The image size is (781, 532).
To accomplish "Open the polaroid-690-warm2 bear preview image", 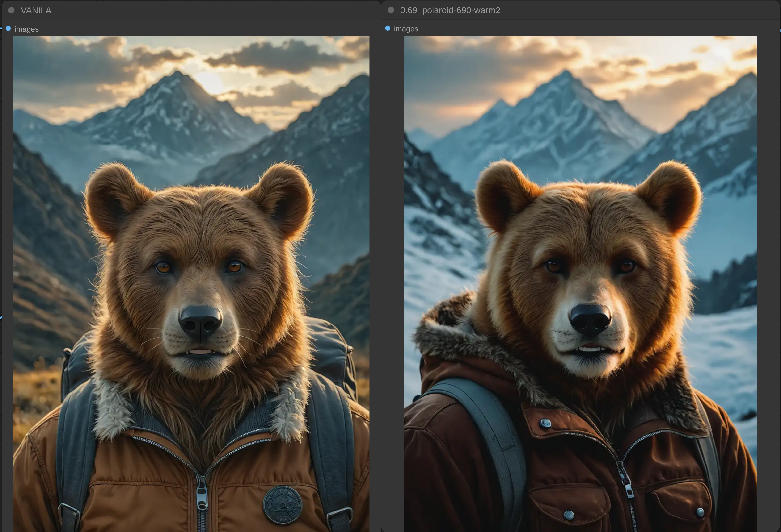I will pos(580,235).
